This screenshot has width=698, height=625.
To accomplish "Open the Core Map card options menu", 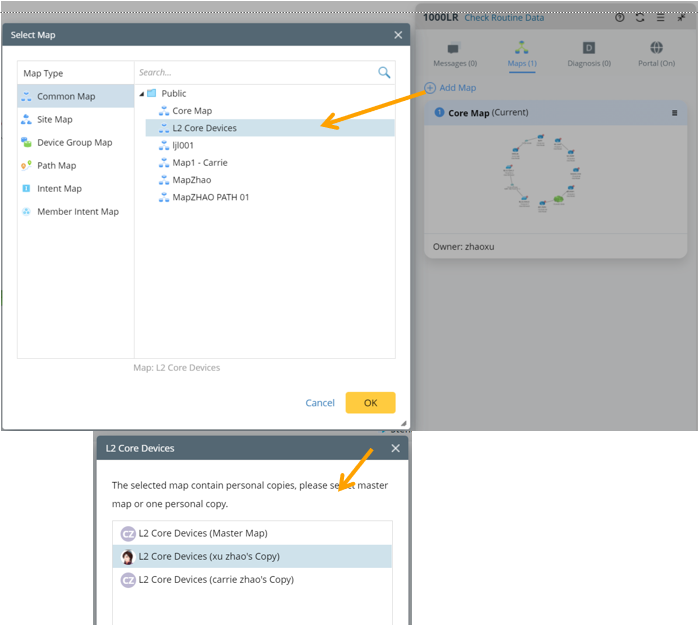I will tap(675, 113).
